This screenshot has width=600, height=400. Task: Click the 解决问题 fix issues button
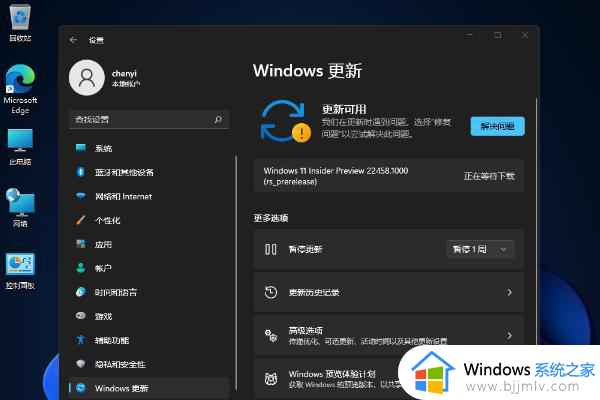(497, 126)
